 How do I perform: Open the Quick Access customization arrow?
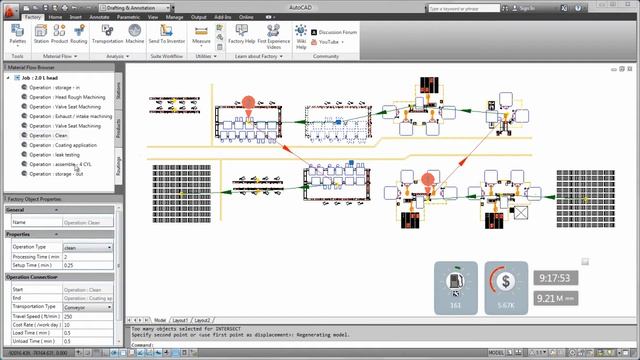click(x=173, y=8)
